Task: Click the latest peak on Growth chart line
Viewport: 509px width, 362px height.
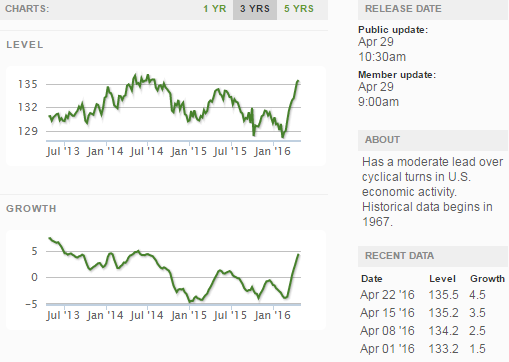Action: 298,254
